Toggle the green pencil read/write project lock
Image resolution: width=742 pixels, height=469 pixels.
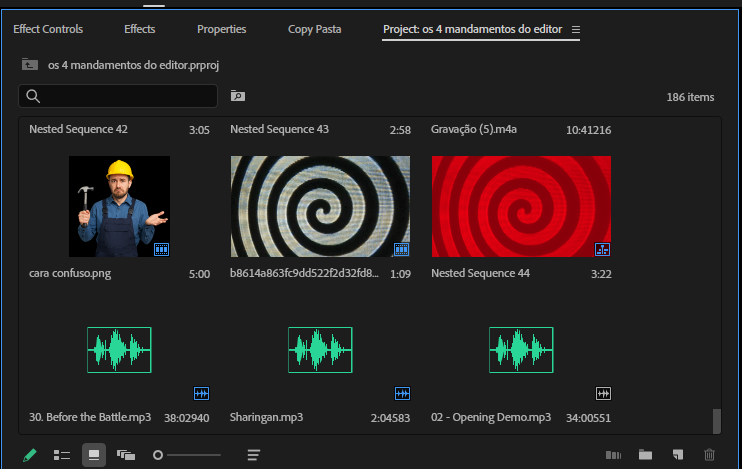pos(29,455)
